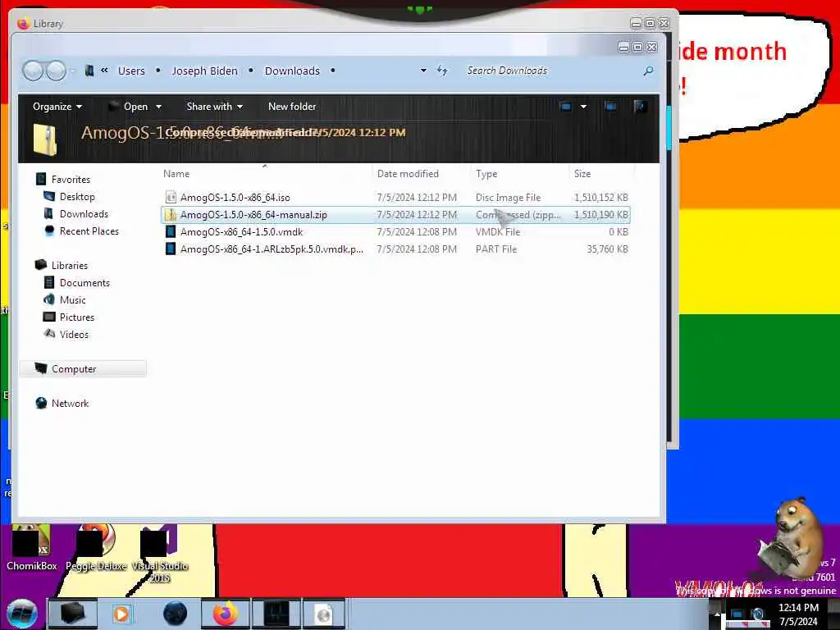This screenshot has width=840, height=630.
Task: Sort files by Date modified column
Action: click(x=421, y=174)
